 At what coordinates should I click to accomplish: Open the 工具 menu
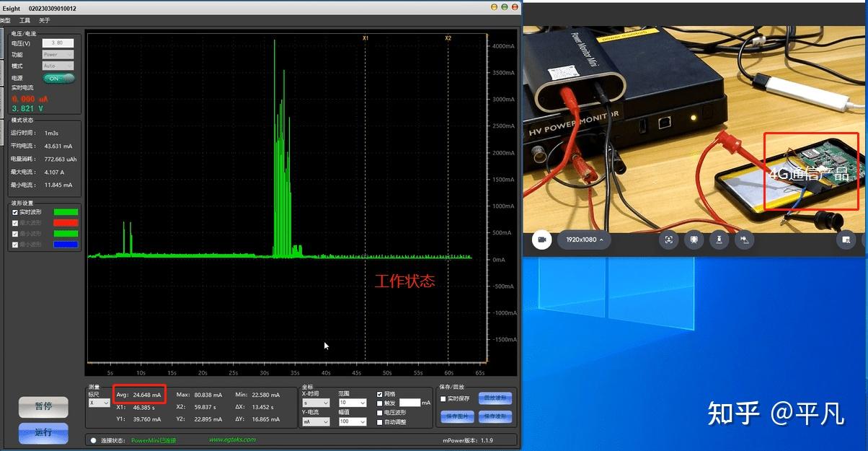25,19
